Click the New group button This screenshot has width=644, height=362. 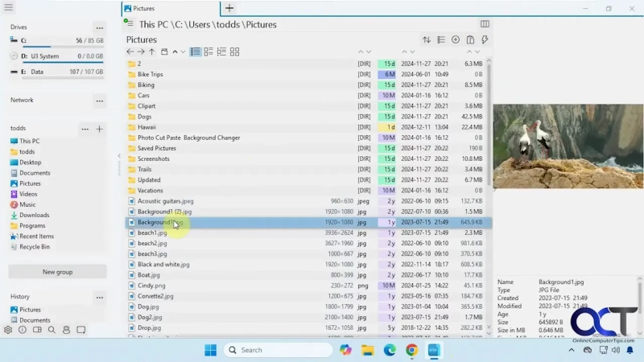(57, 272)
